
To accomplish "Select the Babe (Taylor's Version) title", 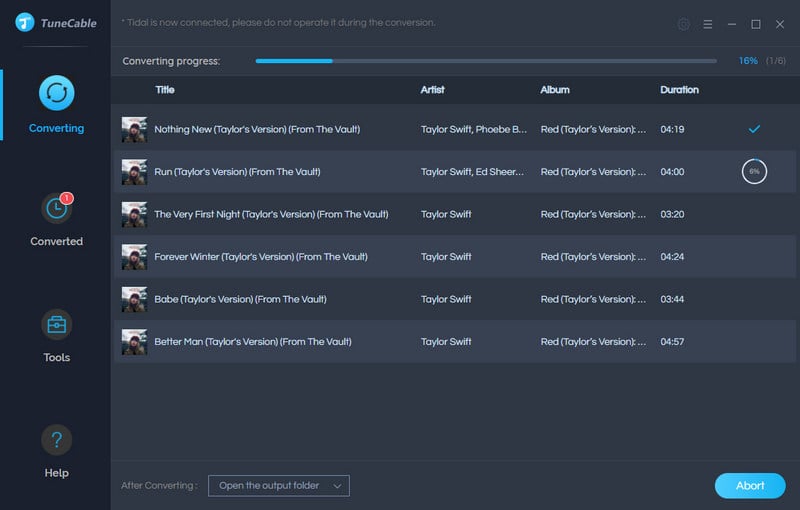I will (x=240, y=299).
